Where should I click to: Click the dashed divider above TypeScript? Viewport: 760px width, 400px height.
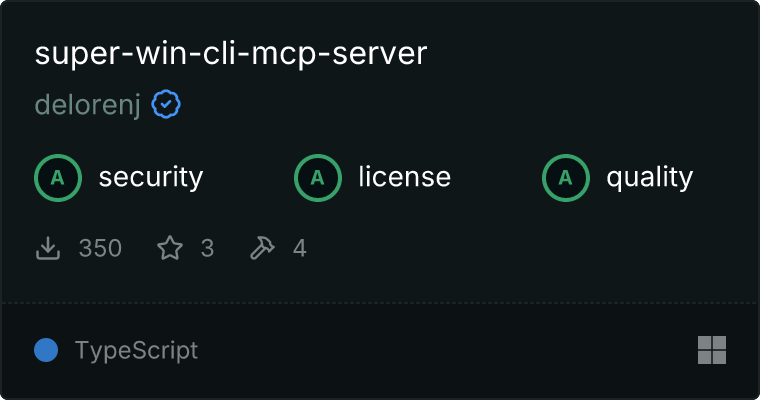(380, 303)
